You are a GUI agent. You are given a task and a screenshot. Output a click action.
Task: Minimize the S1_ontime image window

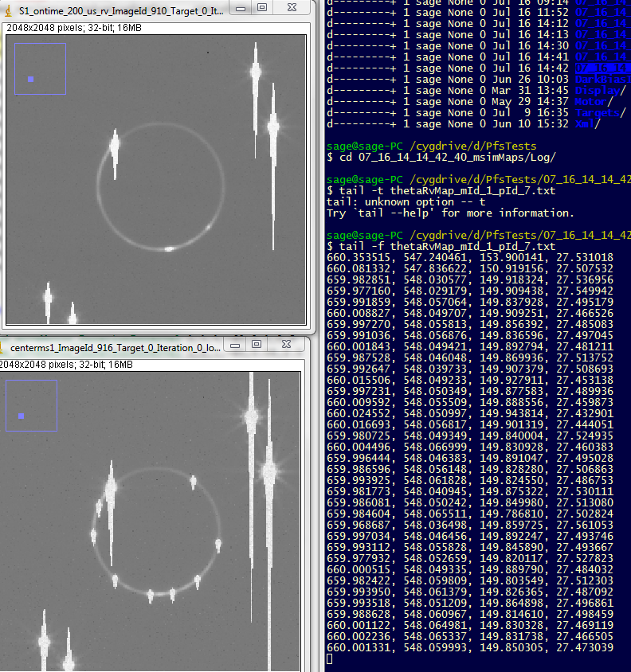point(239,8)
